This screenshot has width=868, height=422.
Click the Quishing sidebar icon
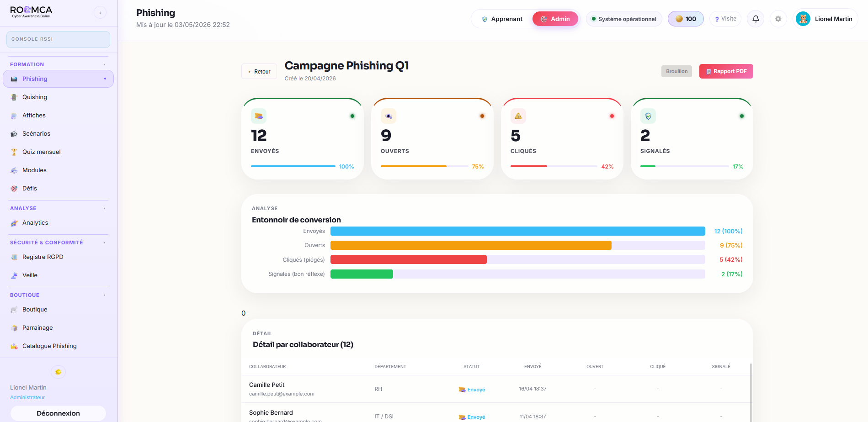14,97
